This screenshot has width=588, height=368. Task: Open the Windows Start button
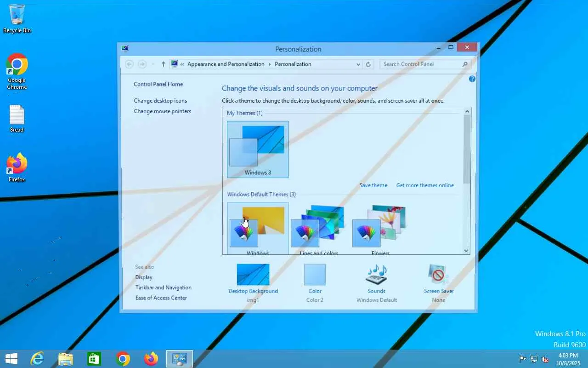(11, 359)
